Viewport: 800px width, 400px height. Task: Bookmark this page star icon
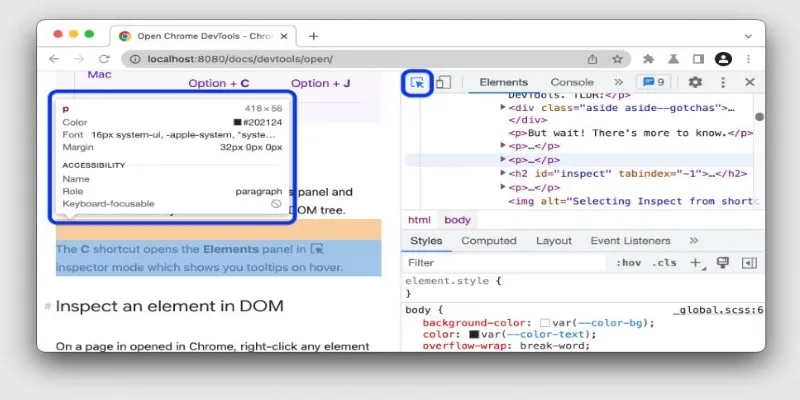(617, 59)
